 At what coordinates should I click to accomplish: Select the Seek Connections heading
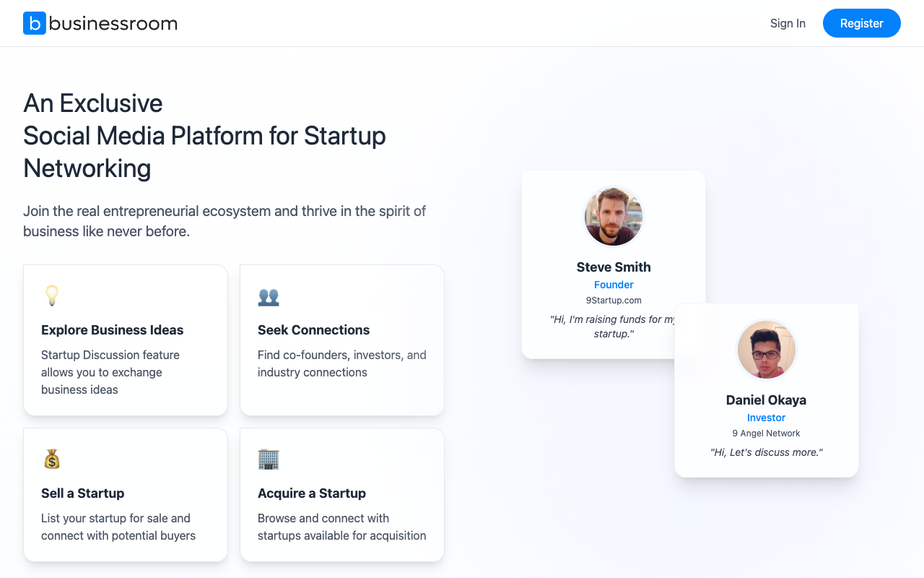pyautogui.click(x=313, y=330)
